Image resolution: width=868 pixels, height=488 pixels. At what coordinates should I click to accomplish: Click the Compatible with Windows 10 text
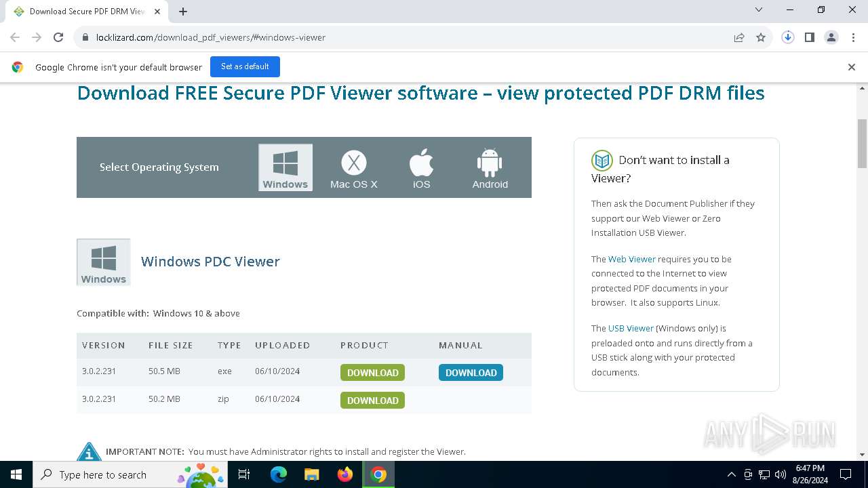point(158,313)
